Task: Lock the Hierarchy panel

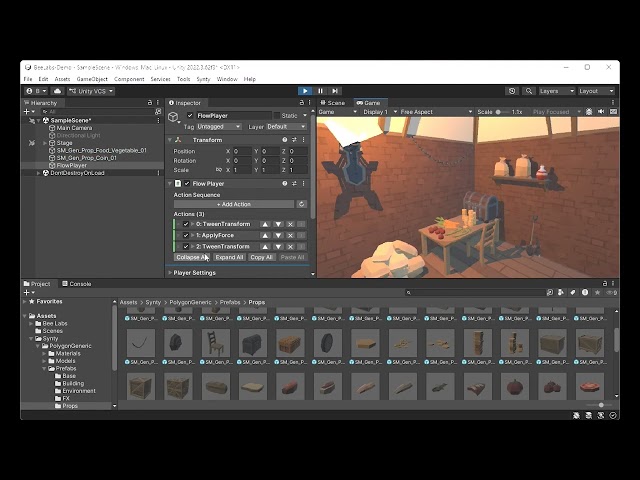Action: click(x=150, y=103)
